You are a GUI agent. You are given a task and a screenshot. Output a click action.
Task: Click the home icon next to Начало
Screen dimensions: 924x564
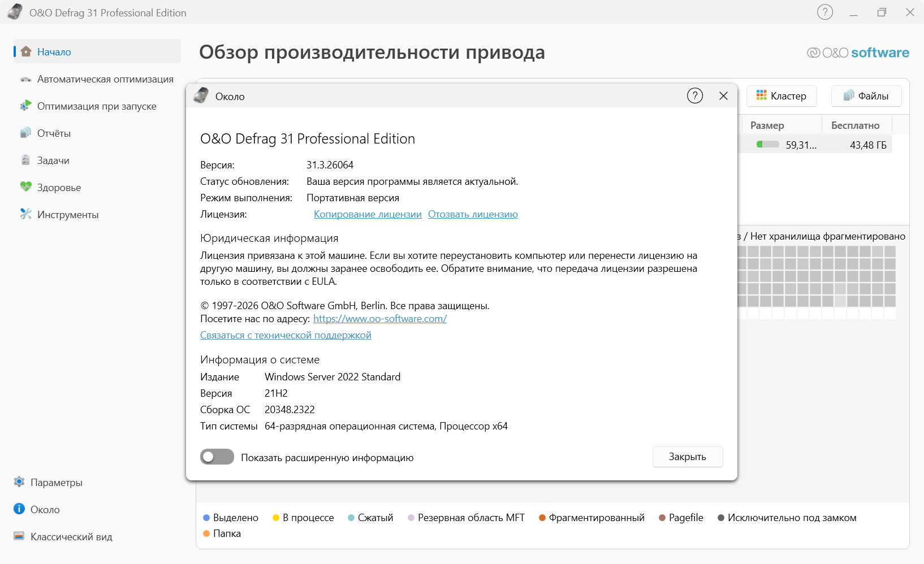[26, 51]
